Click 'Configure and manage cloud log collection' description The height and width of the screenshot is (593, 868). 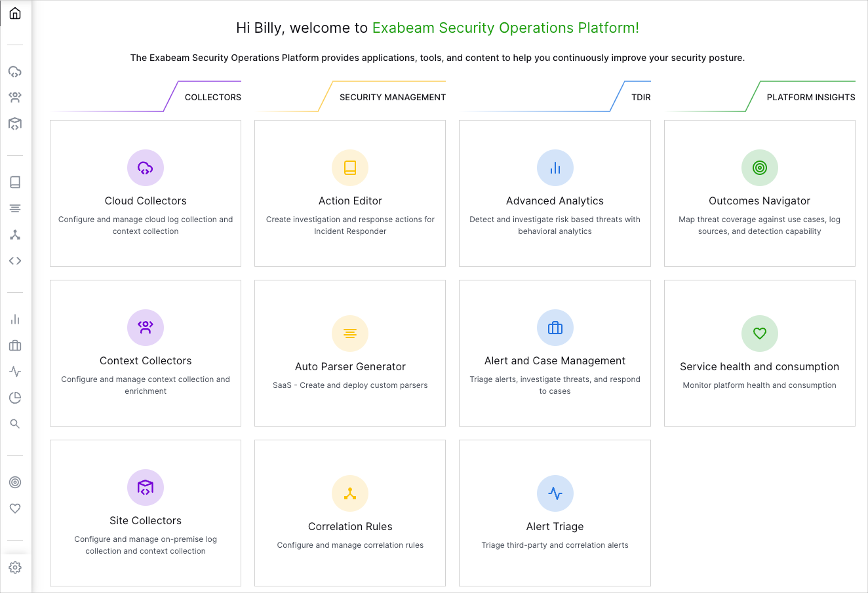click(x=146, y=225)
